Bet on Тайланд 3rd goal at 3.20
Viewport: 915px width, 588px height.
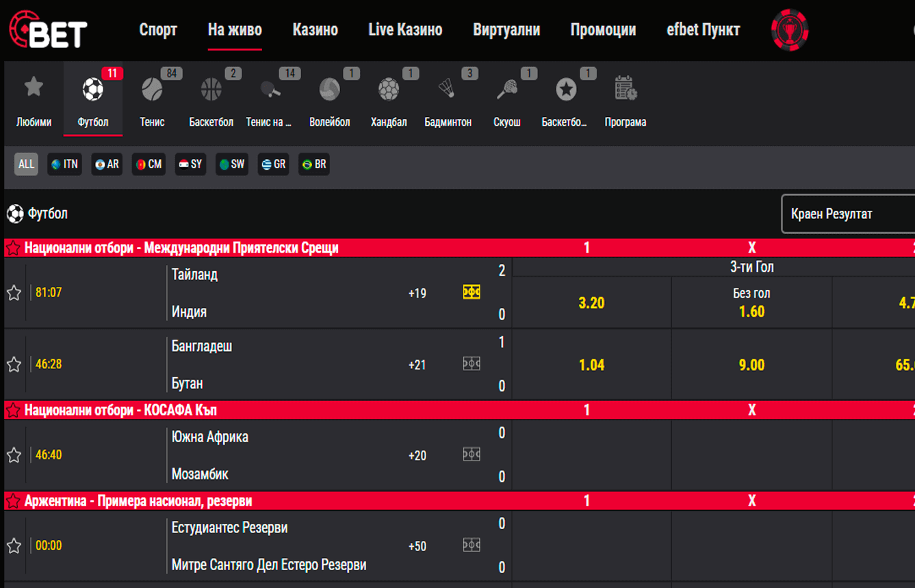(591, 303)
